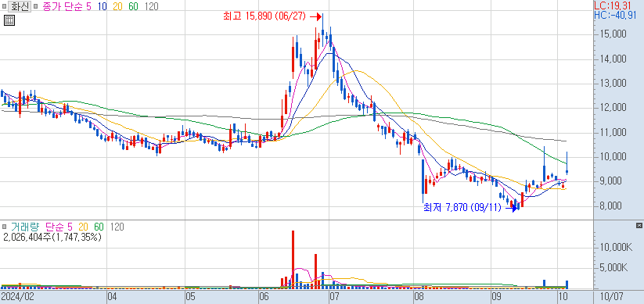Image resolution: width=644 pixels, height=304 pixels.
Task: Select green volume moving average 60 label
Action: pyautogui.click(x=99, y=227)
